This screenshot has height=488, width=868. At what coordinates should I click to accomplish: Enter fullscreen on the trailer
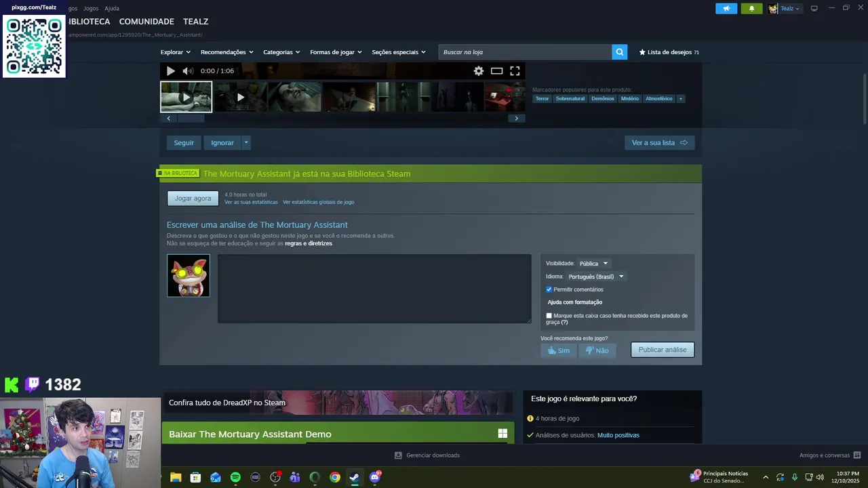(515, 70)
